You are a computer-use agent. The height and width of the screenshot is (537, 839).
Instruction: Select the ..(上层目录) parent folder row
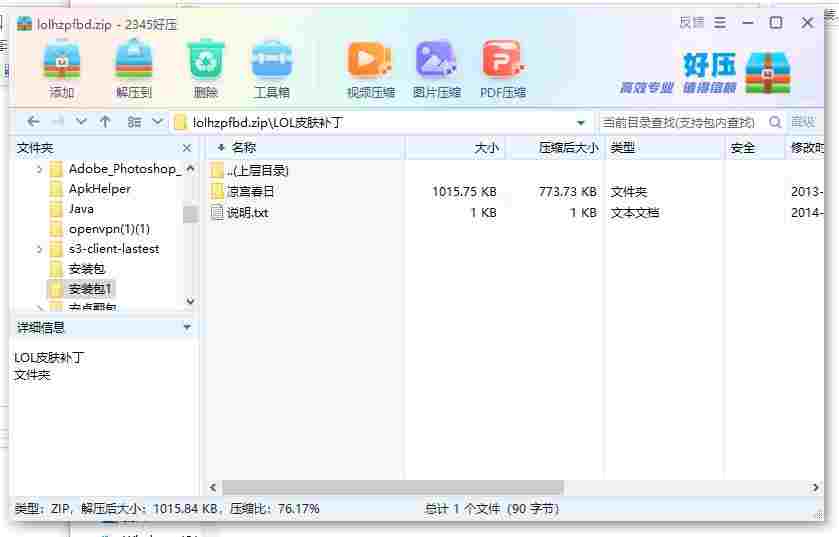point(257,171)
